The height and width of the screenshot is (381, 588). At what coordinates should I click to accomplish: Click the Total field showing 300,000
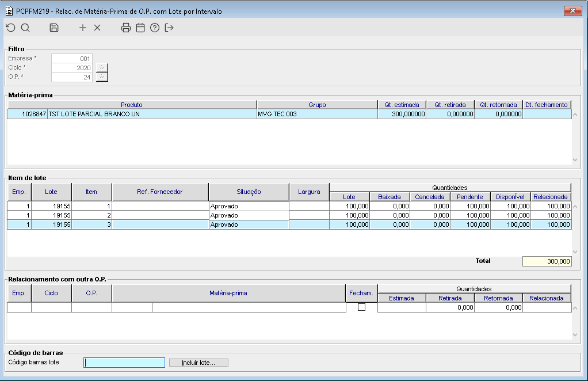pyautogui.click(x=547, y=261)
